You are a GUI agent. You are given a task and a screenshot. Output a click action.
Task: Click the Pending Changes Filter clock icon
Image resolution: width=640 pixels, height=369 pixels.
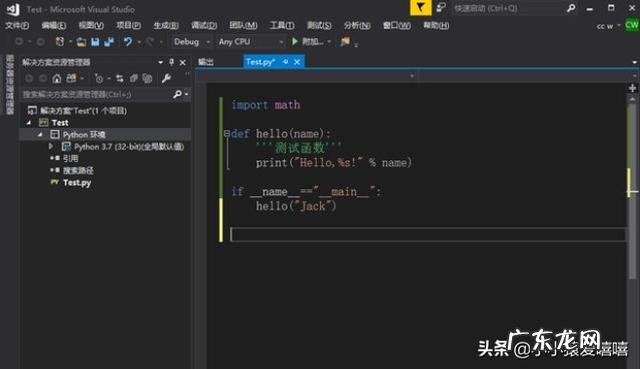[x=98, y=78]
